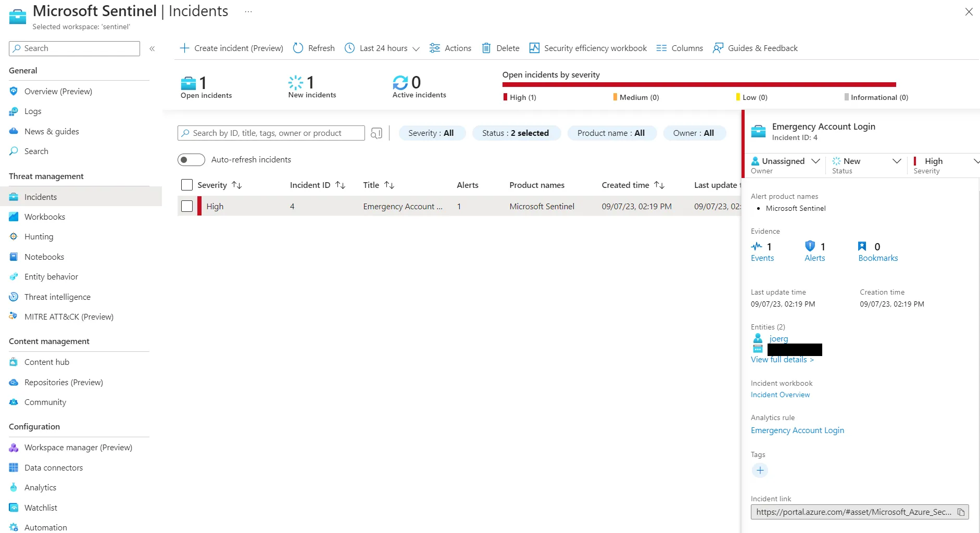Viewport: 980px width, 533px height.
Task: Toggle Auto-refresh incidents switch
Action: point(191,160)
